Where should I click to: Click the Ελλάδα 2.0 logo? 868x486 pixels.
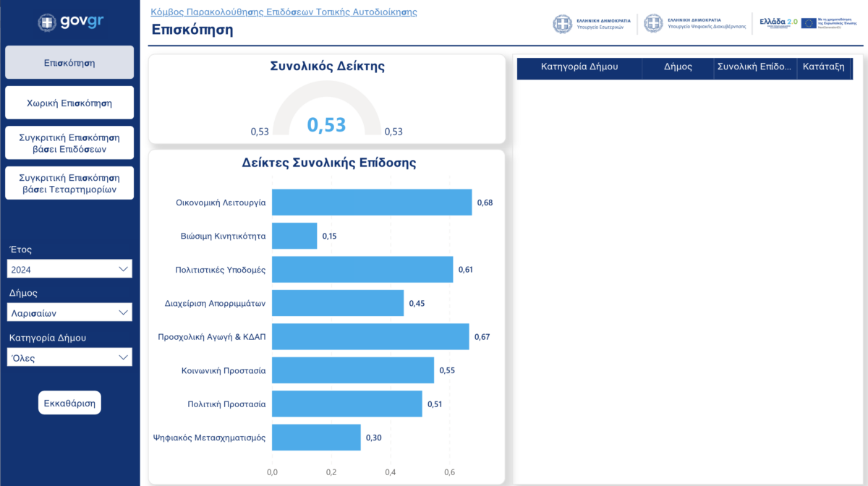pos(778,22)
